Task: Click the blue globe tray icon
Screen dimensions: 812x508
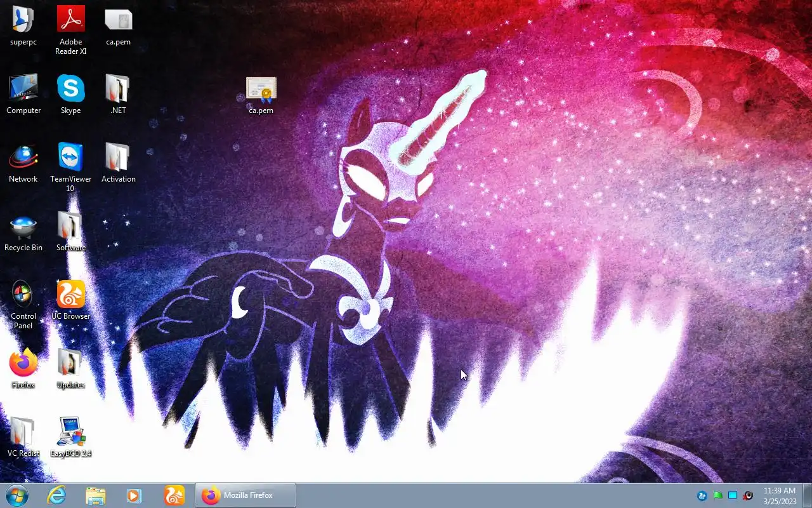Action: (x=702, y=495)
